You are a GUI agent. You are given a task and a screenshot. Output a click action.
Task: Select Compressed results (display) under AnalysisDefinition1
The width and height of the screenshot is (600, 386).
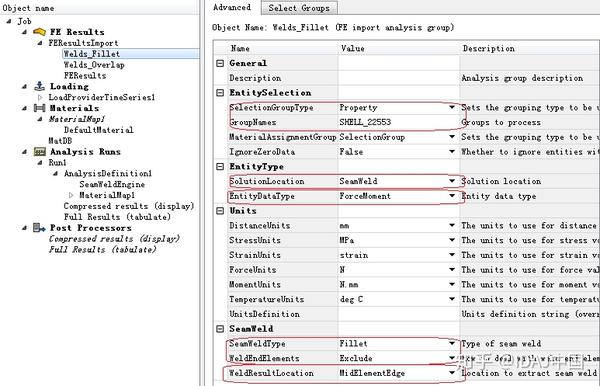point(129,206)
